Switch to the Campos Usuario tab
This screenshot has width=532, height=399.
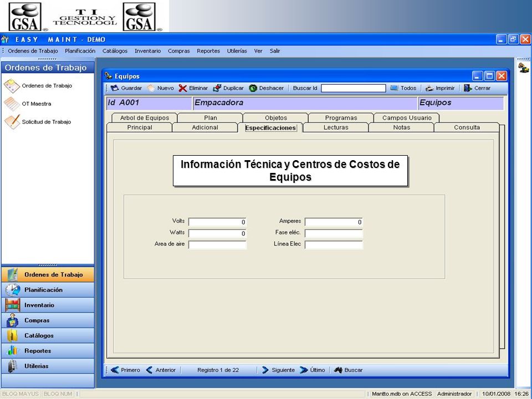(x=407, y=117)
